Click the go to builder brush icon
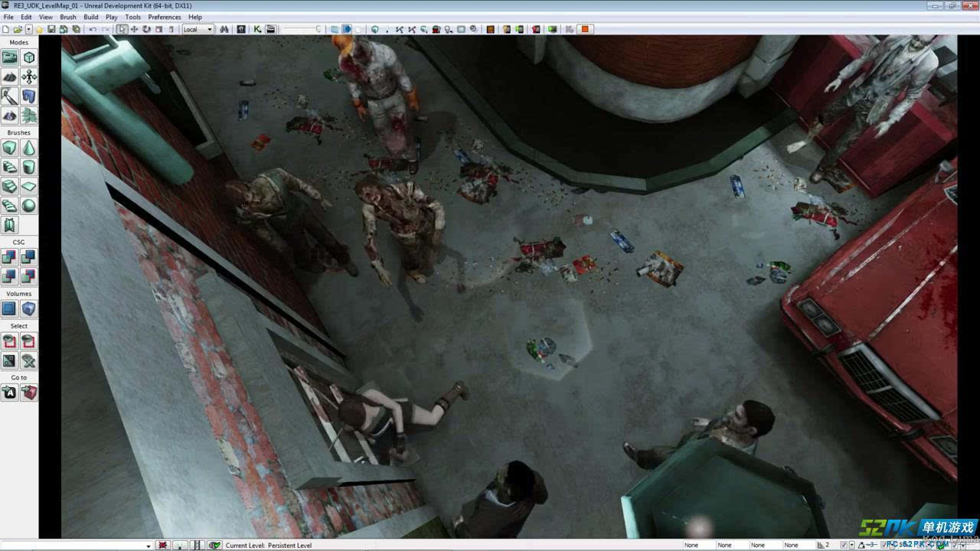 point(28,393)
